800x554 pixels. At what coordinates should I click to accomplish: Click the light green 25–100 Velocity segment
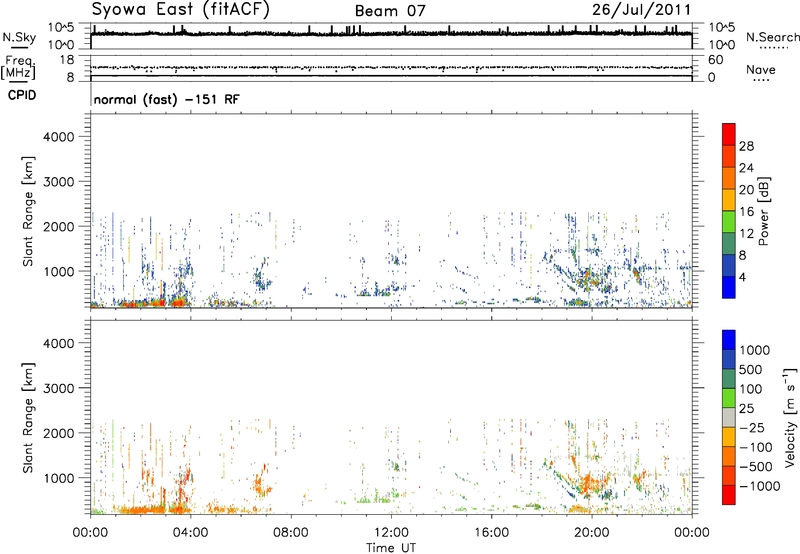729,398
